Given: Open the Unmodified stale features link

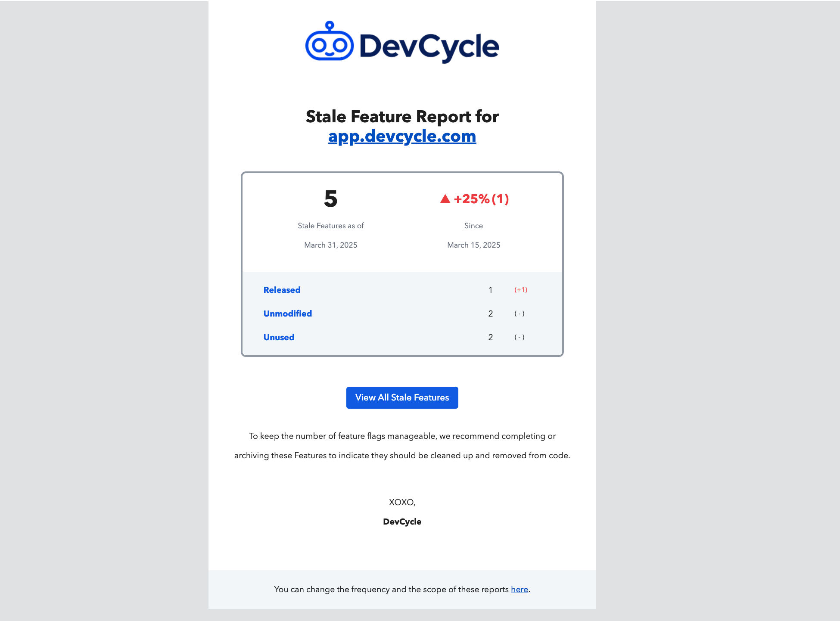Looking at the screenshot, I should coord(287,314).
